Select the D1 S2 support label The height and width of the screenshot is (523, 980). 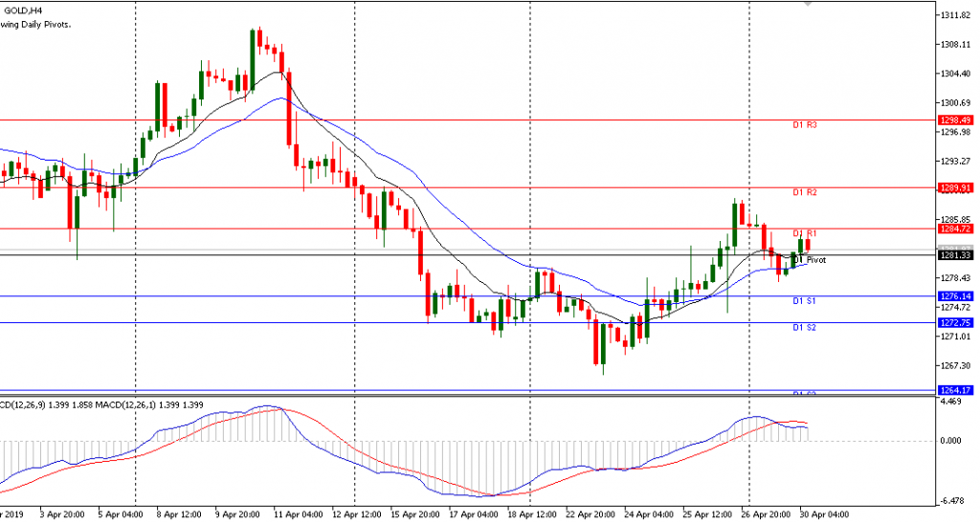(x=804, y=328)
